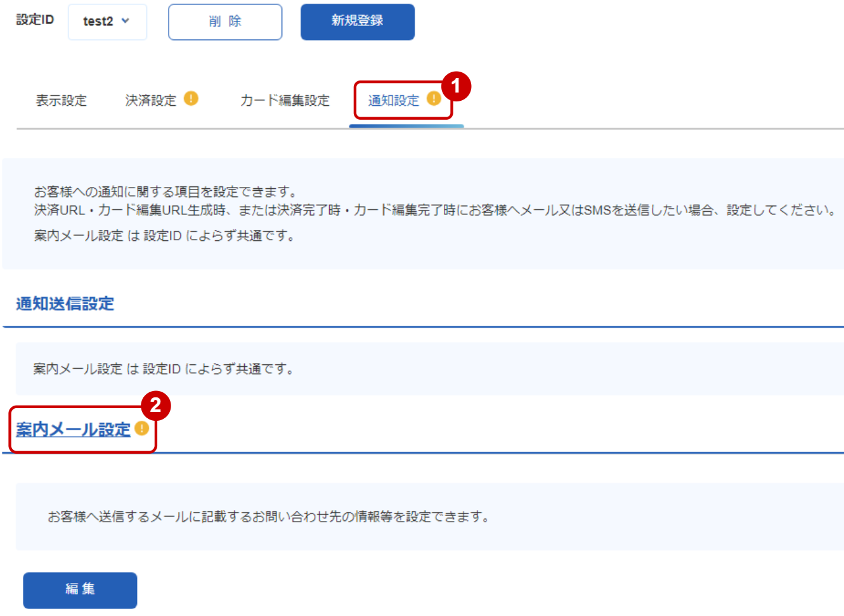
Task: Click warning icon beside 通知設定 tab
Action: (x=434, y=99)
